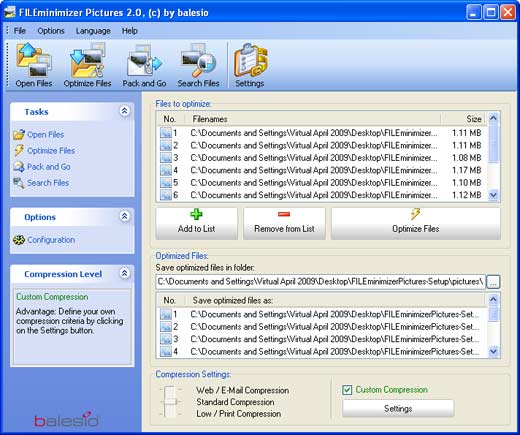This screenshot has height=435, width=520.
Task: Click the up arrow of Files to optimize scrollbar
Action: [493, 118]
